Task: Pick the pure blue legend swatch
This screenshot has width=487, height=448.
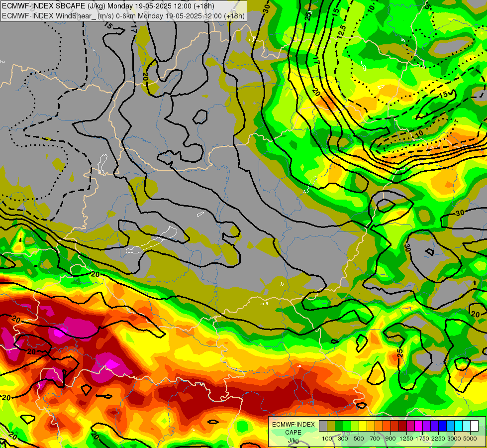Action: tap(443, 426)
